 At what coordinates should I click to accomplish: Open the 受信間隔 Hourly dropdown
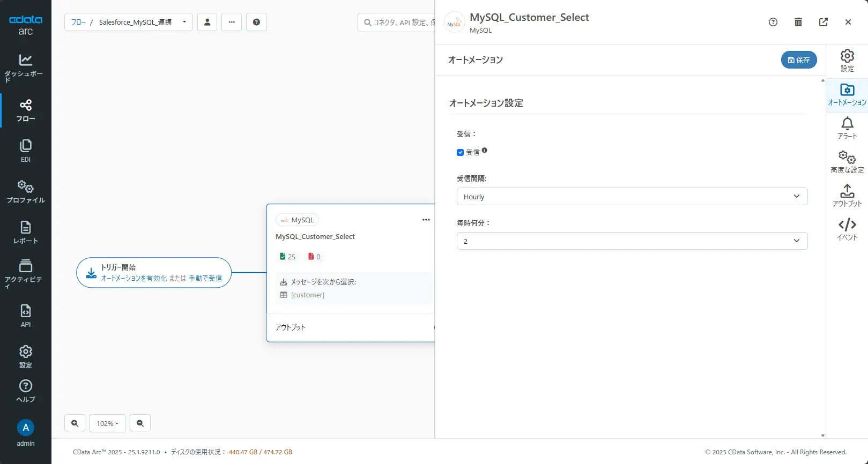(632, 197)
